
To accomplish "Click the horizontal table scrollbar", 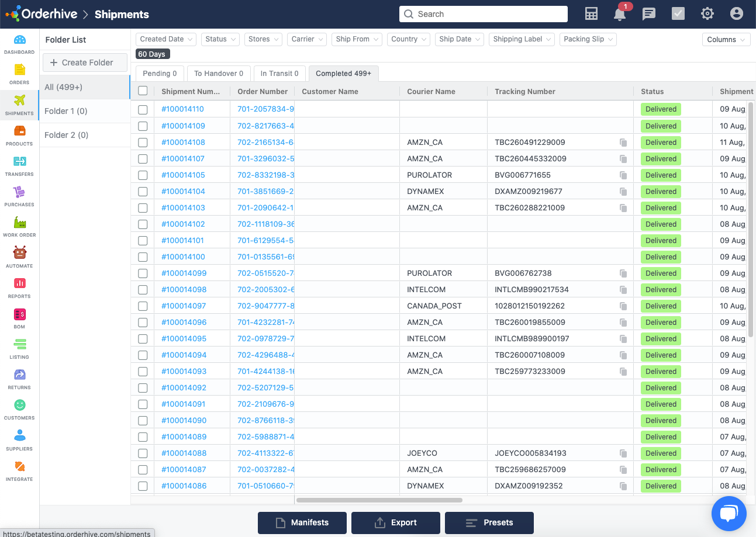I will (x=379, y=500).
